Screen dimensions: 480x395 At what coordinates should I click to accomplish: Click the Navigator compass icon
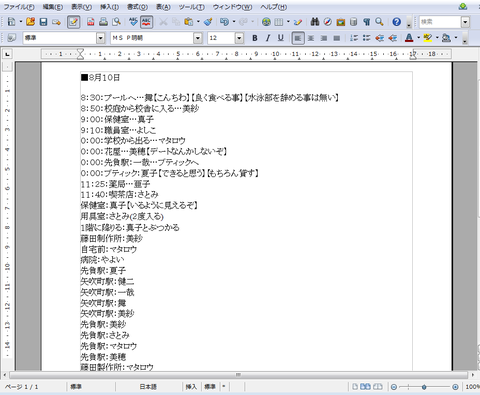click(328, 22)
